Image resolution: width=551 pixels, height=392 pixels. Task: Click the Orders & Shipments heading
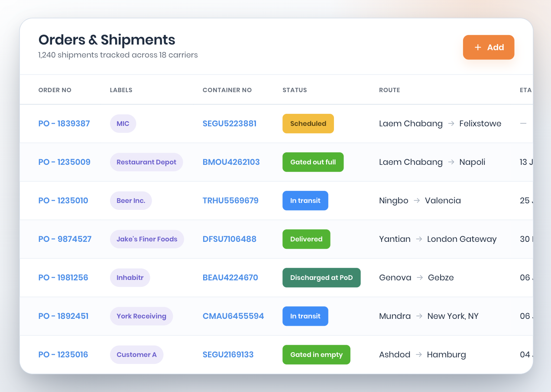[107, 40]
